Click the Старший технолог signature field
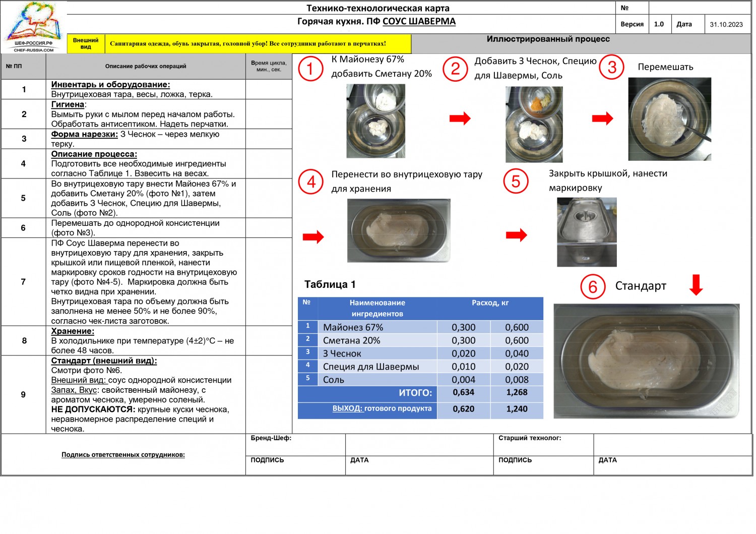 (x=673, y=445)
